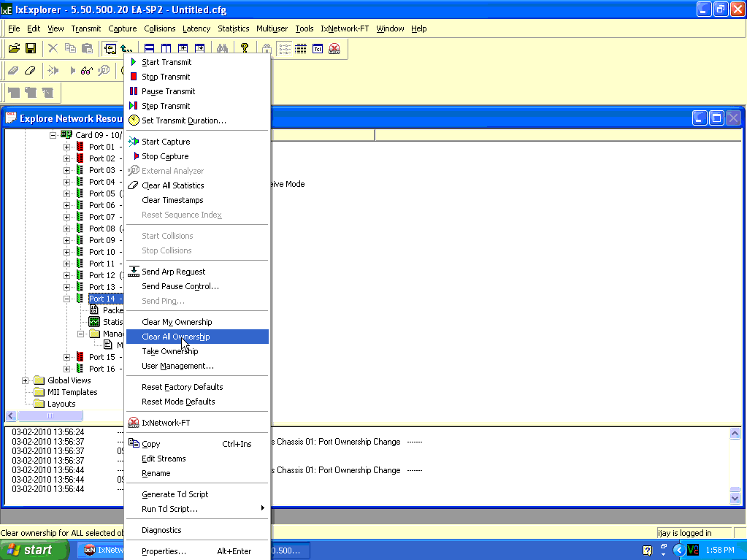Switch to list view toolbar icon
The image size is (747, 560).
[x=284, y=48]
